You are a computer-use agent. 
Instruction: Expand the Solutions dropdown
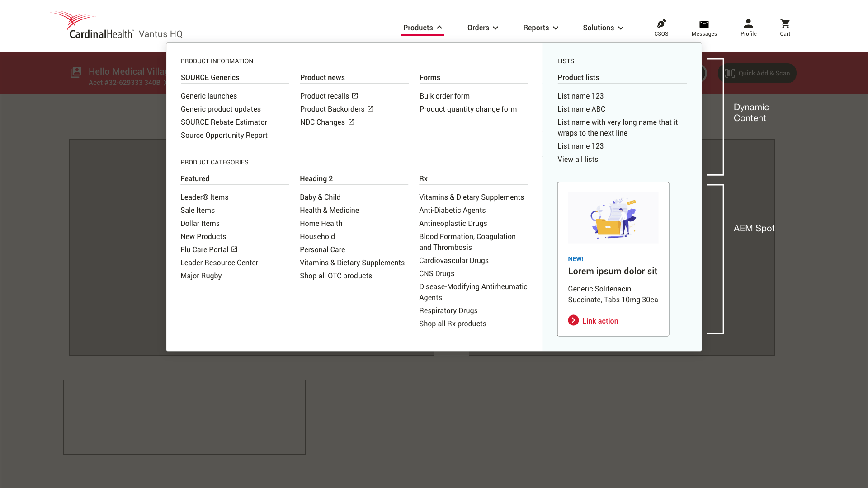603,28
